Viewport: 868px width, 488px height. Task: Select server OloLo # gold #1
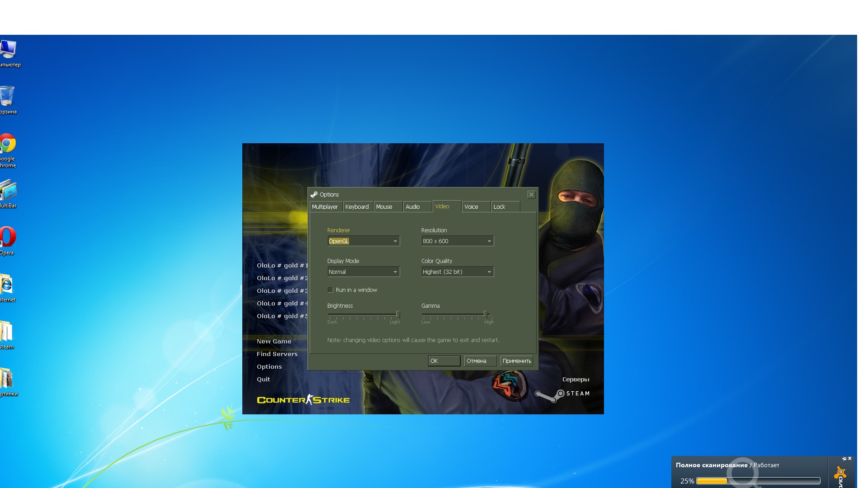[x=282, y=266]
